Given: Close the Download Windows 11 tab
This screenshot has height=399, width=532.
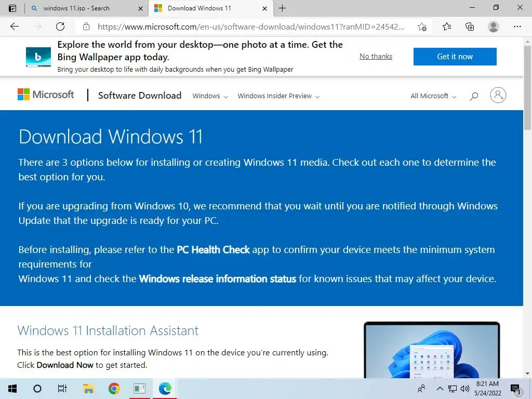Looking at the screenshot, I should (x=264, y=8).
